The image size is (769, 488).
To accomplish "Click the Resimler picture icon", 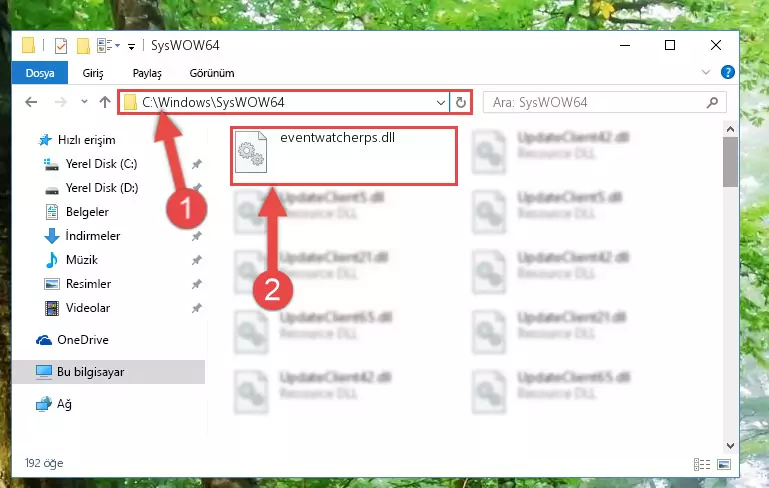I will 51,284.
